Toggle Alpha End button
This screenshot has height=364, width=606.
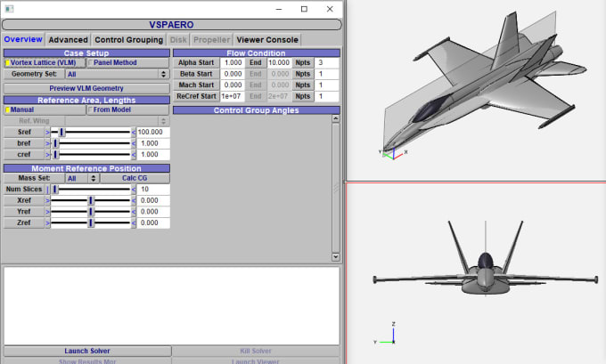[256, 62]
